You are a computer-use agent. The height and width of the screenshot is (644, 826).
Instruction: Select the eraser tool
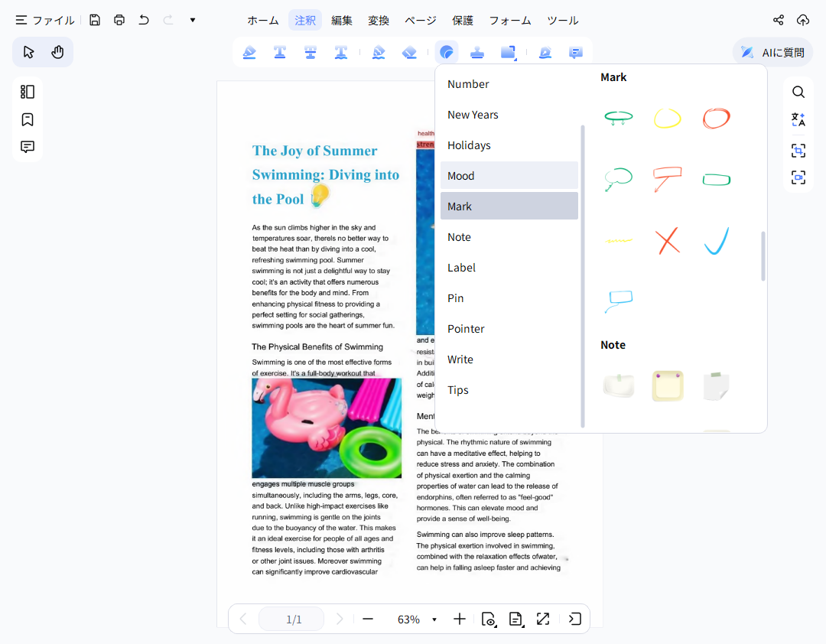(409, 52)
